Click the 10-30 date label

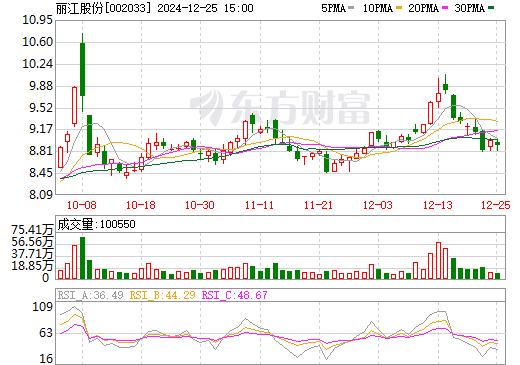tap(200, 205)
